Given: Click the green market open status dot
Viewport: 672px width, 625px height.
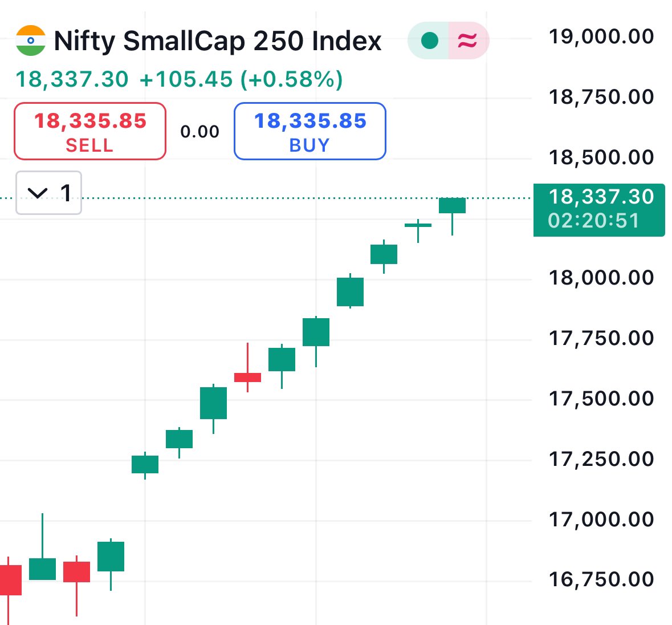Looking at the screenshot, I should 429,40.
